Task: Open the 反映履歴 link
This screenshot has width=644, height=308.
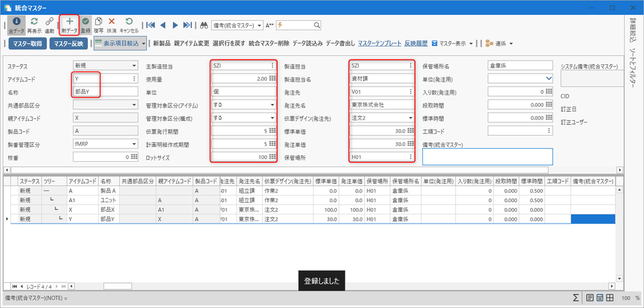Action: tap(416, 43)
